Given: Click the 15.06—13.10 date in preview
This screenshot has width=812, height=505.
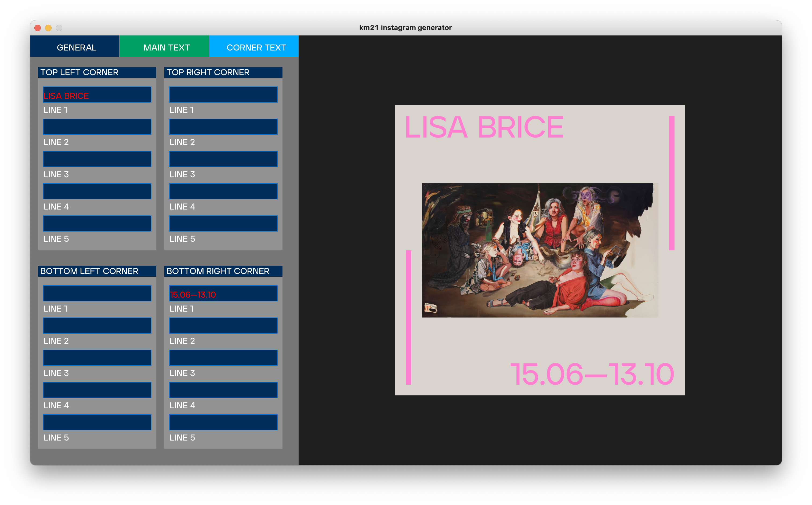Looking at the screenshot, I should pos(592,374).
